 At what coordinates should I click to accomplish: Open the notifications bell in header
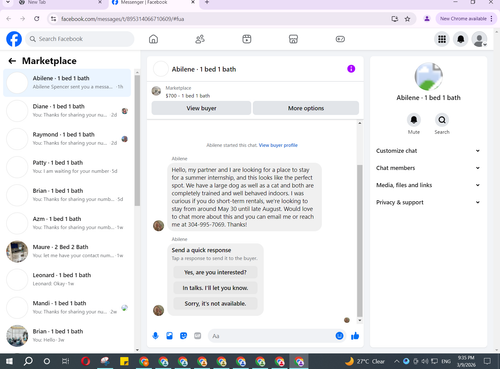461,39
